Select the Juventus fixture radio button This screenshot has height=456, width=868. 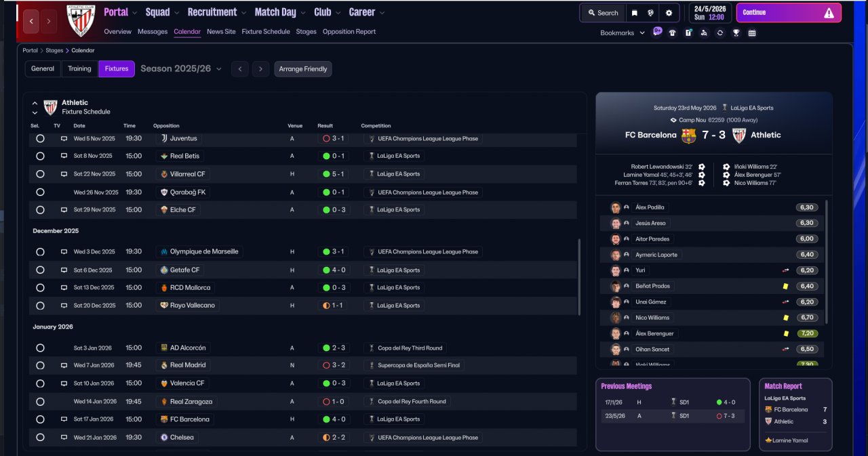click(x=40, y=138)
